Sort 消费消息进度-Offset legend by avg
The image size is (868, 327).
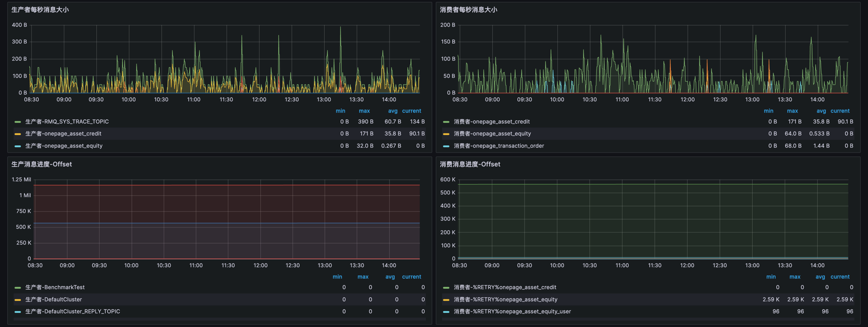coord(821,277)
